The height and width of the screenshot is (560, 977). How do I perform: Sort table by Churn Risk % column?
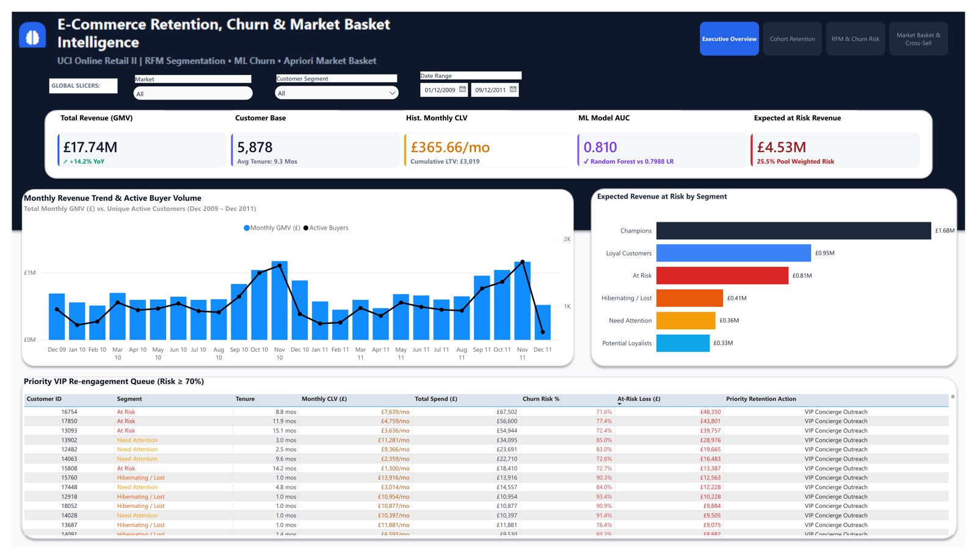[541, 399]
